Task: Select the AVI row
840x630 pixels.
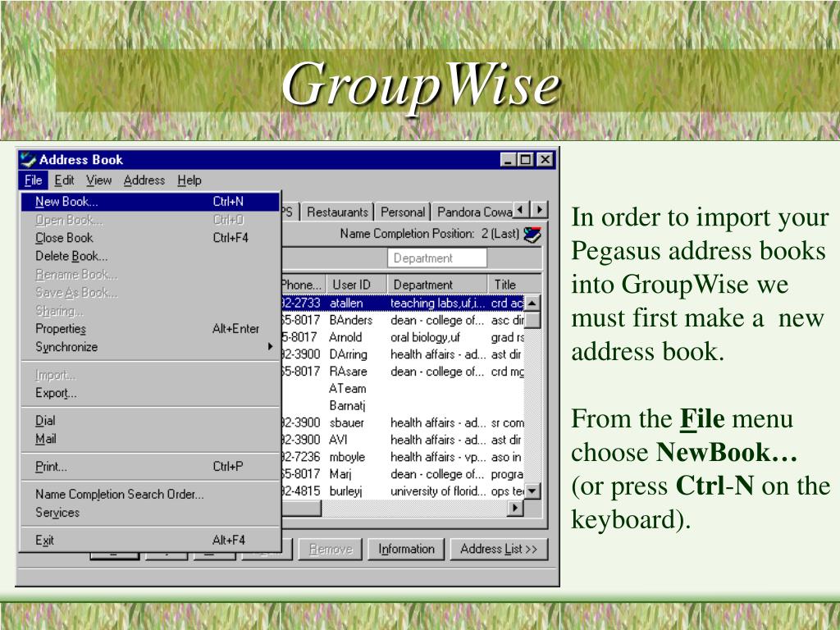Action: coord(402,440)
